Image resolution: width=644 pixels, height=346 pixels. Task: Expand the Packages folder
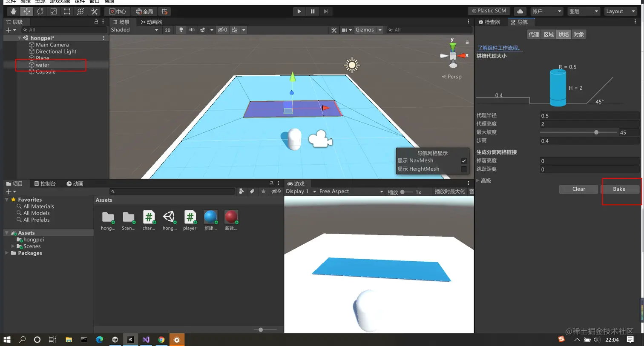click(x=7, y=253)
